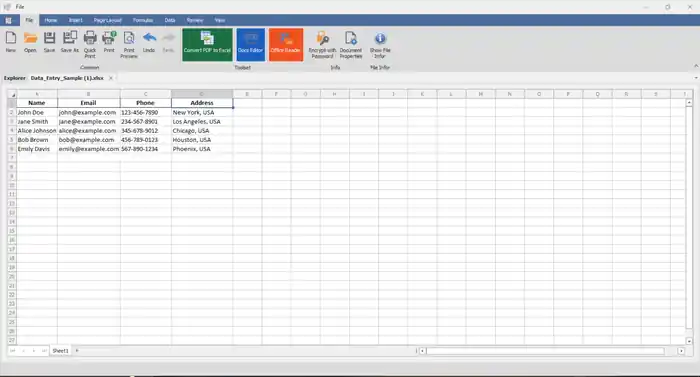Open the Docs Editor tile
The image size is (700, 377).
click(x=250, y=45)
